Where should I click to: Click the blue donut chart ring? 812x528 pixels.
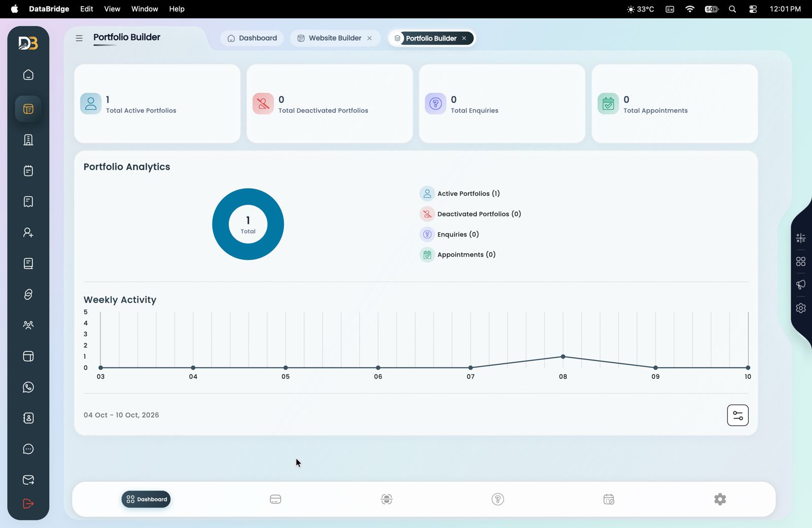tap(221, 224)
